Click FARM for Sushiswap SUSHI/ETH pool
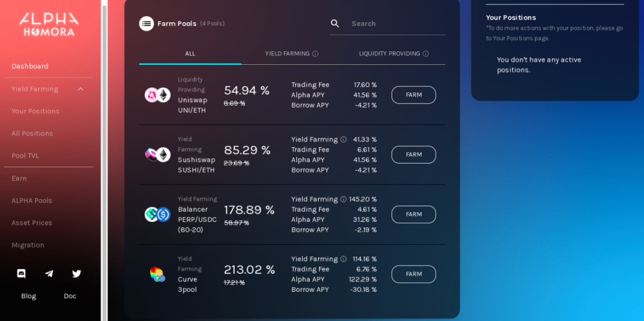644x321 pixels. 414,155
